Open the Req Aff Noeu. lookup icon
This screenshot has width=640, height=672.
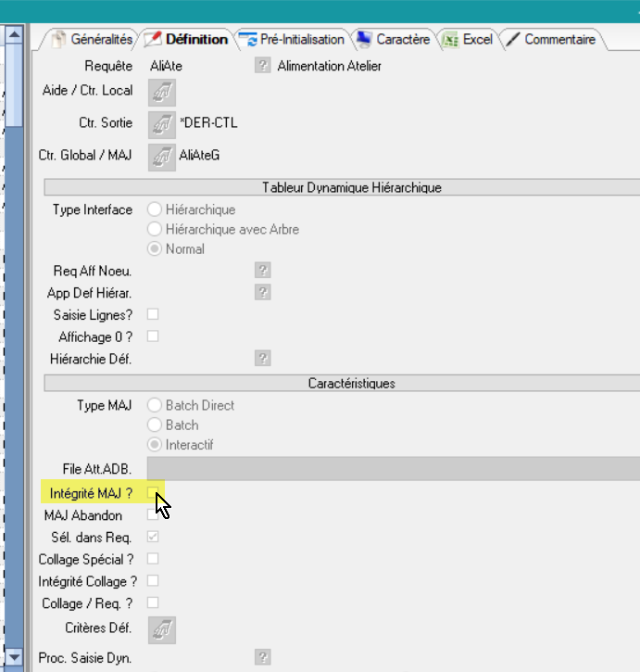click(263, 271)
